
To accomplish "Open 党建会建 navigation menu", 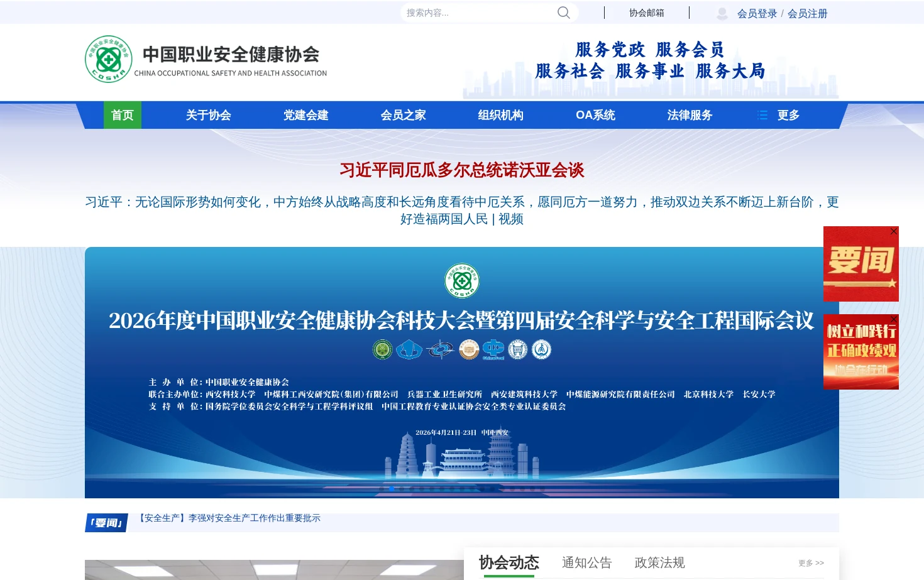I will (x=306, y=115).
